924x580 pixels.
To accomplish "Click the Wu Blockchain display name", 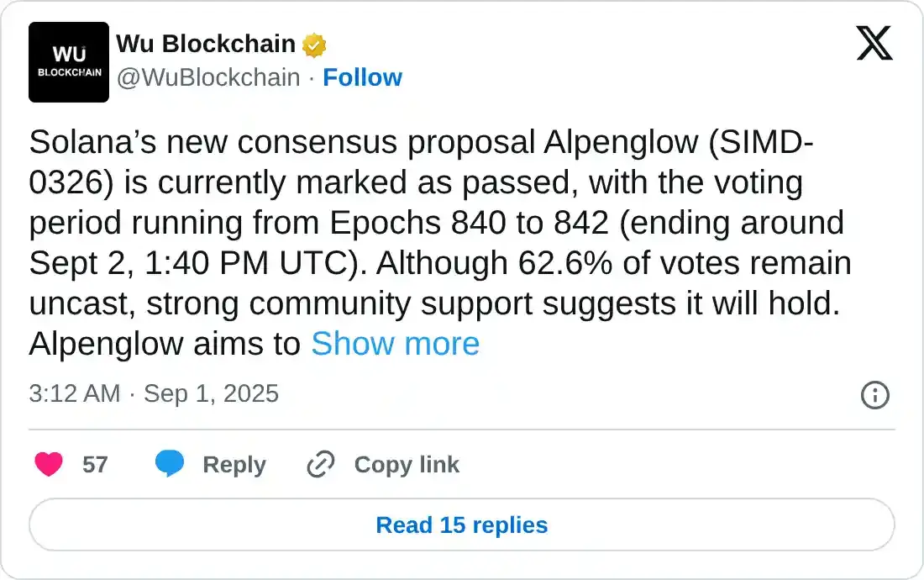I will [x=206, y=44].
